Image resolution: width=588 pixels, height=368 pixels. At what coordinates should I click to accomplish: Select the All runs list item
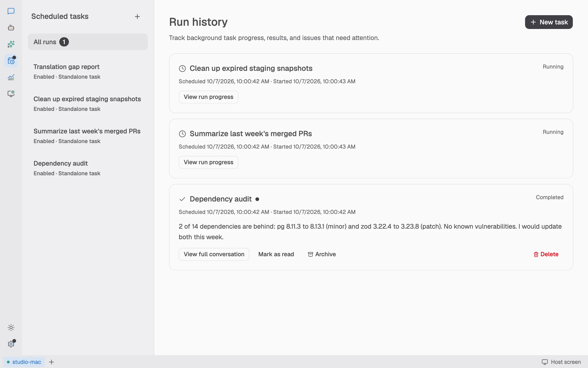point(88,42)
